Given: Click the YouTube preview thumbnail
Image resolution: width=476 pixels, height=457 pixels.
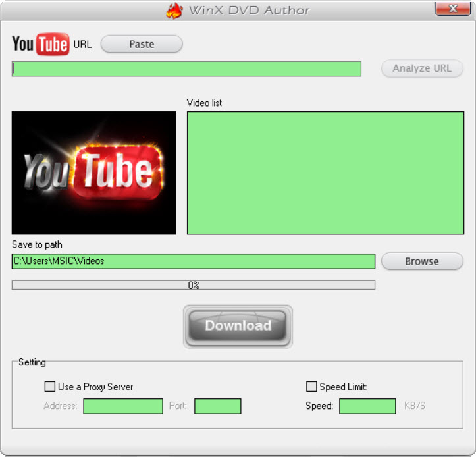Looking at the screenshot, I should coord(93,173).
